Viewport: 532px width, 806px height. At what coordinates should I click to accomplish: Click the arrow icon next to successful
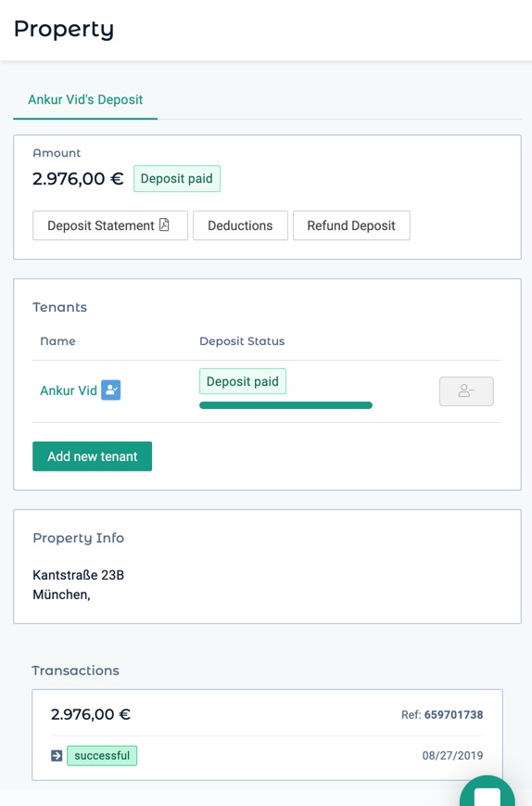point(57,756)
